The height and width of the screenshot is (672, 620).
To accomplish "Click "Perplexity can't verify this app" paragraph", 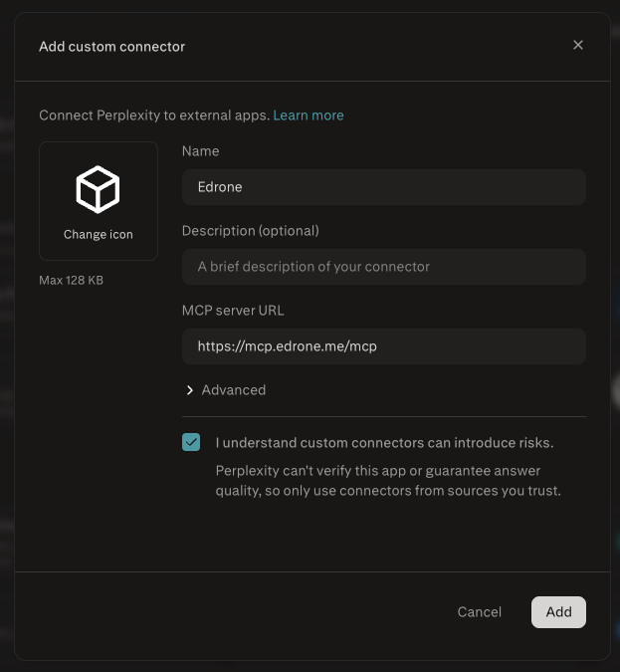I will pos(388,481).
